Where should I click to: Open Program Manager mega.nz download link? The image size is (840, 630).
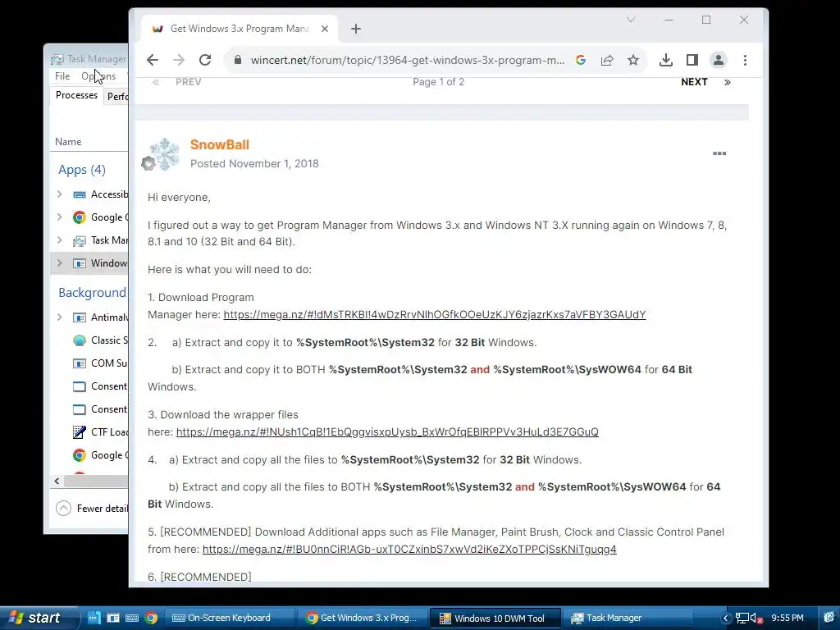pos(435,314)
